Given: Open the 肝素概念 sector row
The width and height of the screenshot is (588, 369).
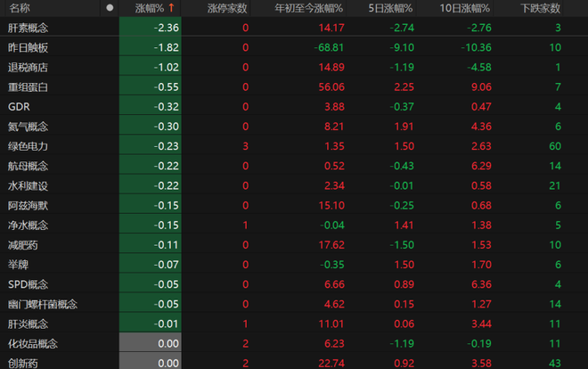Looking at the screenshot, I should click(29, 28).
